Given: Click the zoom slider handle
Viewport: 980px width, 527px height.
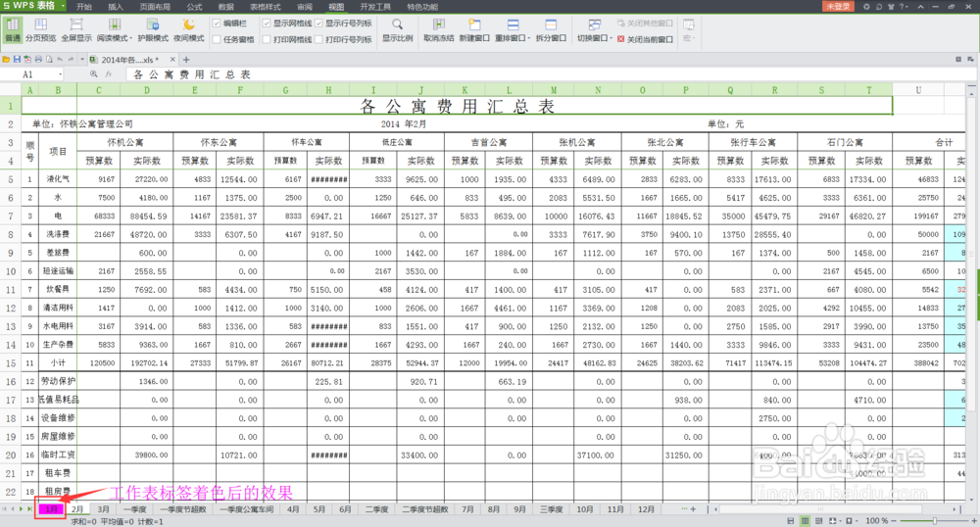Looking at the screenshot, I should click(935, 521).
